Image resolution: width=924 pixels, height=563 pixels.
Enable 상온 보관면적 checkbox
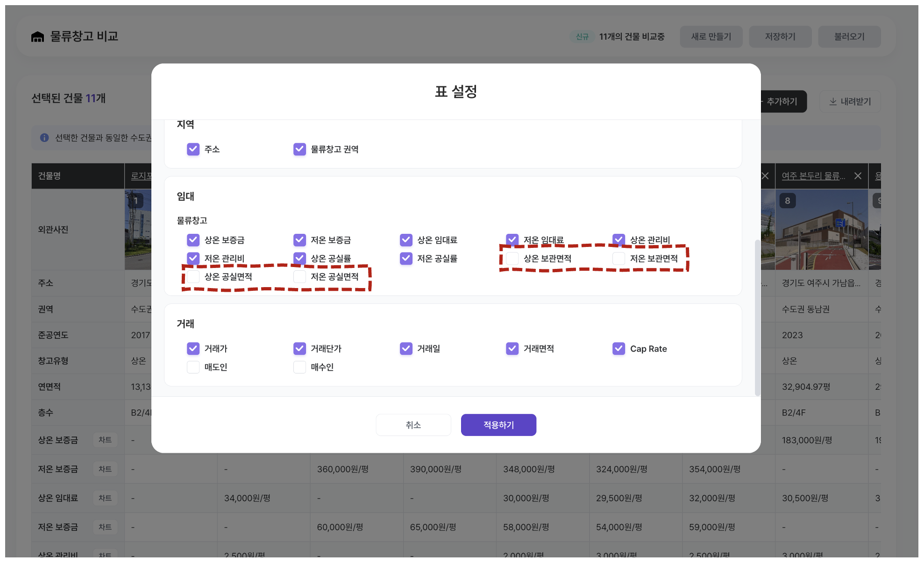tap(512, 258)
